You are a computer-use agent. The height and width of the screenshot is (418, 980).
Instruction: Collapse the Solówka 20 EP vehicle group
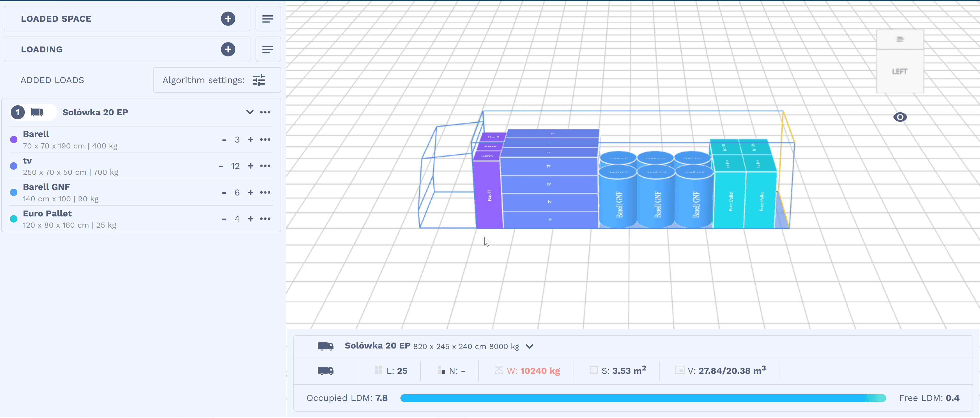(250, 112)
